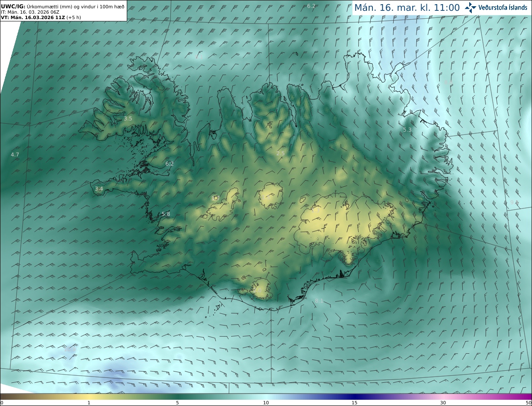Viewport: 532px width, 406px height.
Task: Click the 9.4 value off the east coast
Action: coord(514,202)
